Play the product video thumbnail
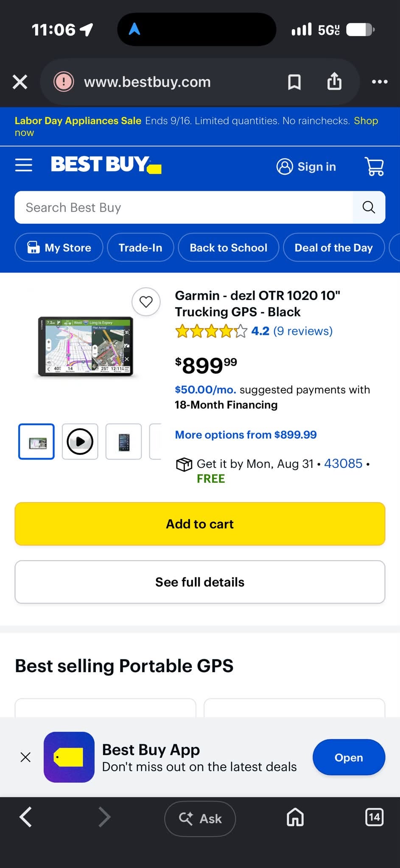This screenshot has width=400, height=868. tap(80, 441)
